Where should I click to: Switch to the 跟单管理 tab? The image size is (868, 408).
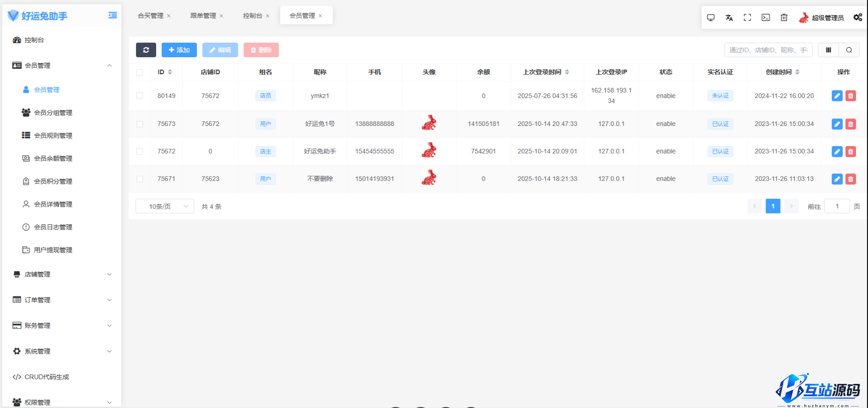[x=203, y=16]
